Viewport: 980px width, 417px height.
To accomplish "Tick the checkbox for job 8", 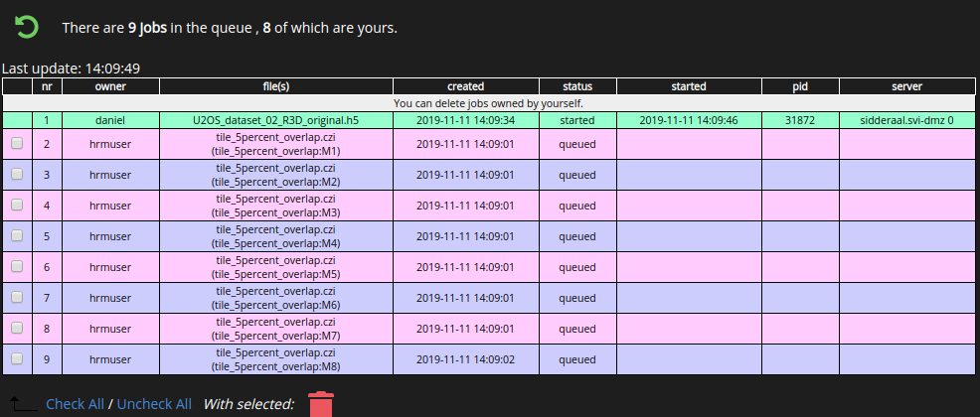I will (17, 329).
